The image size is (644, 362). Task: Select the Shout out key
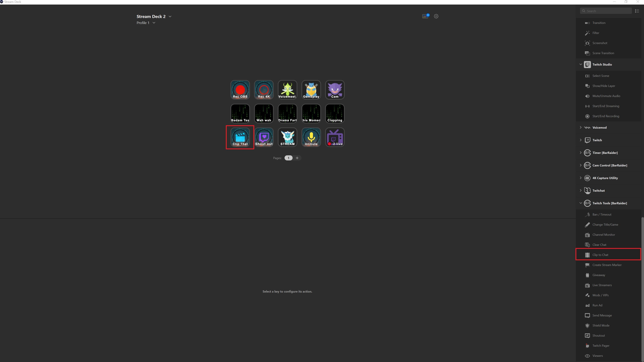[x=264, y=137]
